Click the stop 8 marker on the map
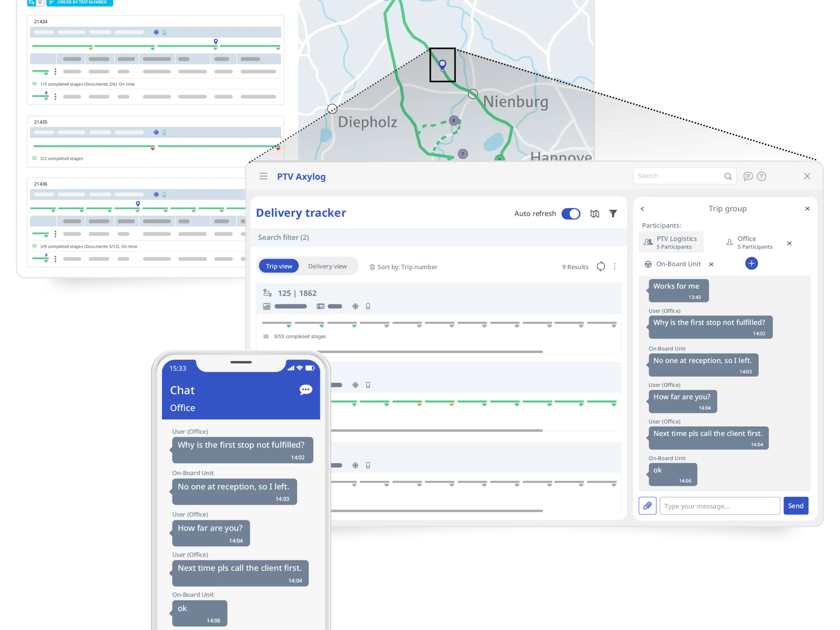Image resolution: width=840 pixels, height=630 pixels. coord(453,121)
